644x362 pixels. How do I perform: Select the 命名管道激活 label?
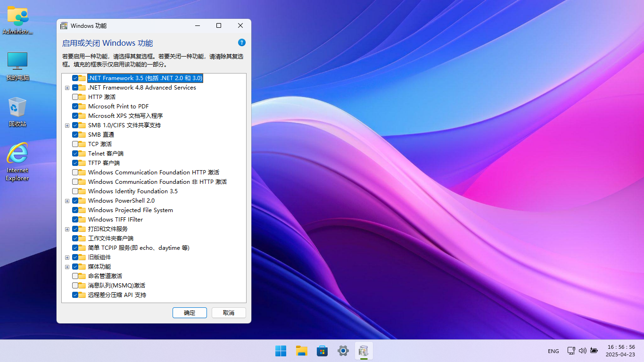click(105, 276)
